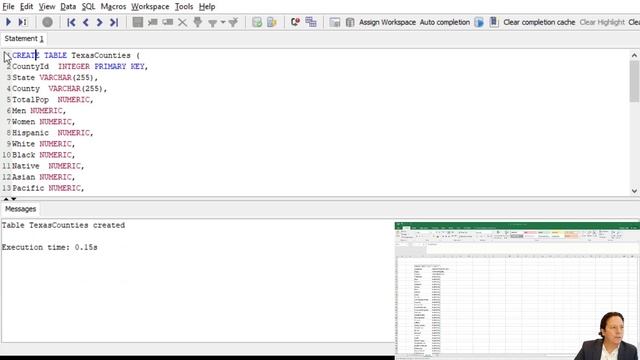
Task: Click the Pacific column line
Action: click(x=48, y=188)
